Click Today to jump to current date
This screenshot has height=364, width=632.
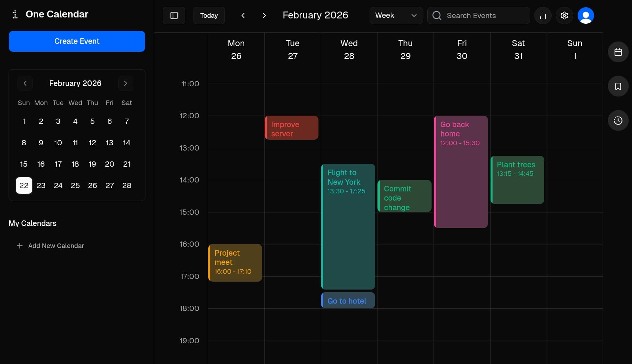[x=209, y=15]
